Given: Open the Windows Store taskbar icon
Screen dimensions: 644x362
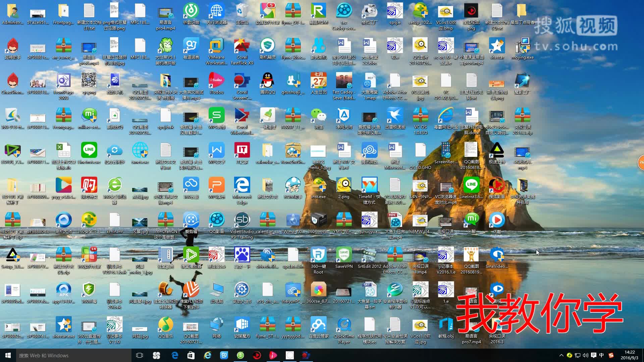Looking at the screenshot, I should tap(191, 355).
